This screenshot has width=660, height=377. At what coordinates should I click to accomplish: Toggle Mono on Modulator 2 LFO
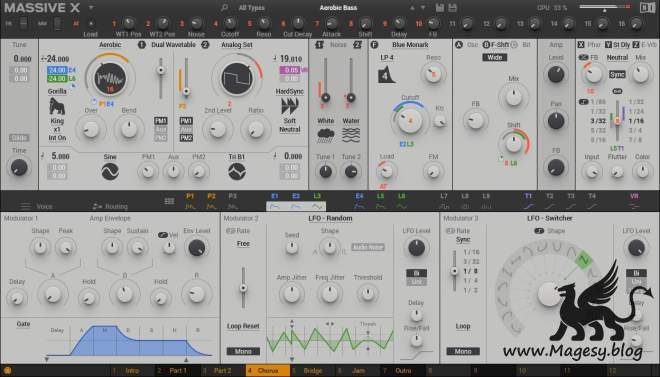point(243,351)
